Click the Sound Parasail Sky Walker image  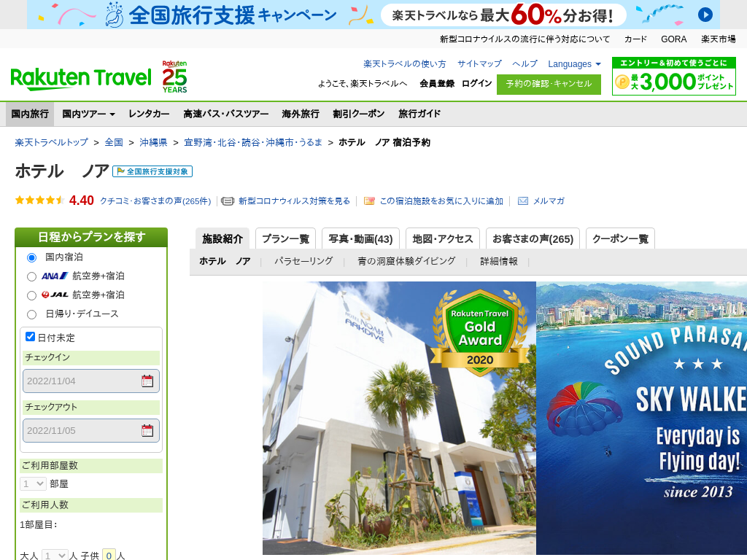[x=641, y=418]
